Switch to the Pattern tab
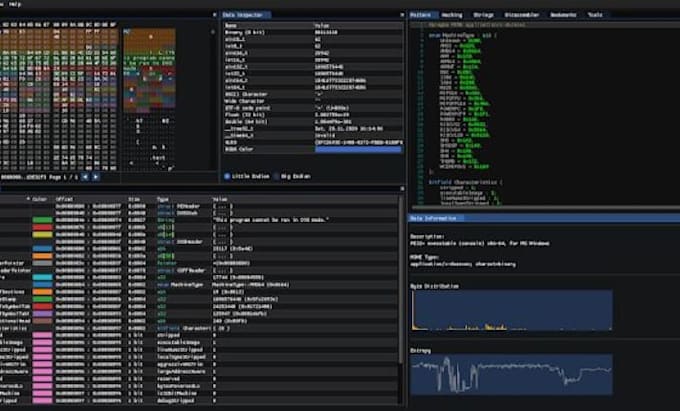Viewport: 680px width, 411px height. [x=421, y=15]
